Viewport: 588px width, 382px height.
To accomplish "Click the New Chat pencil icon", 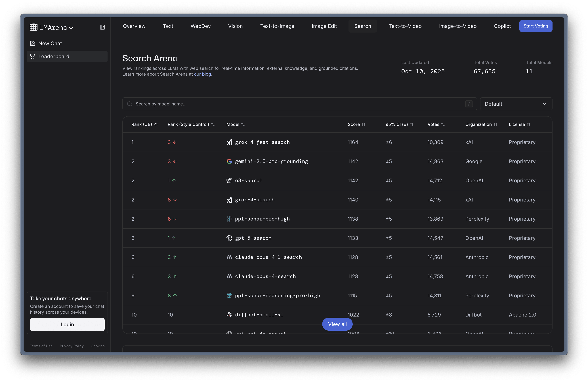I will click(33, 43).
